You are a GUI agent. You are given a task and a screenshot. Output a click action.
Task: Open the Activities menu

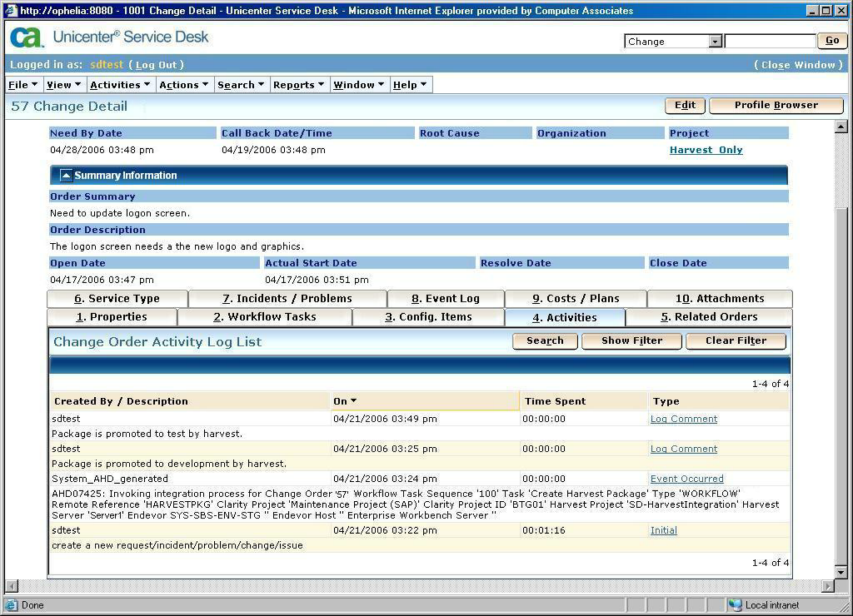click(119, 85)
